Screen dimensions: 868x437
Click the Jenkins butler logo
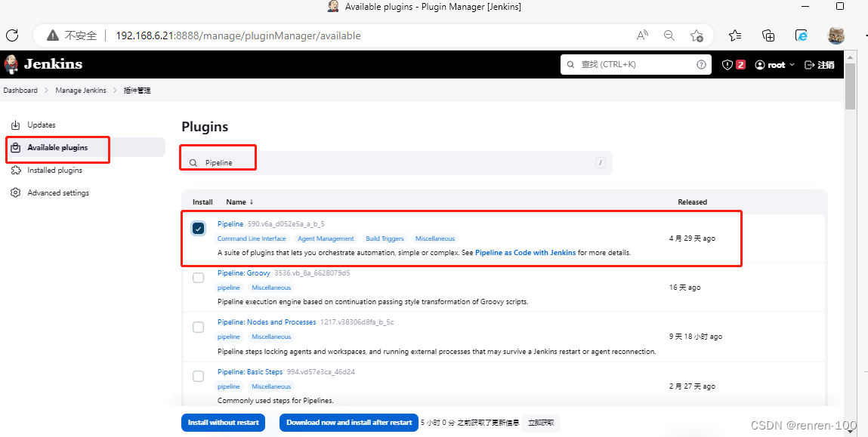pos(11,64)
